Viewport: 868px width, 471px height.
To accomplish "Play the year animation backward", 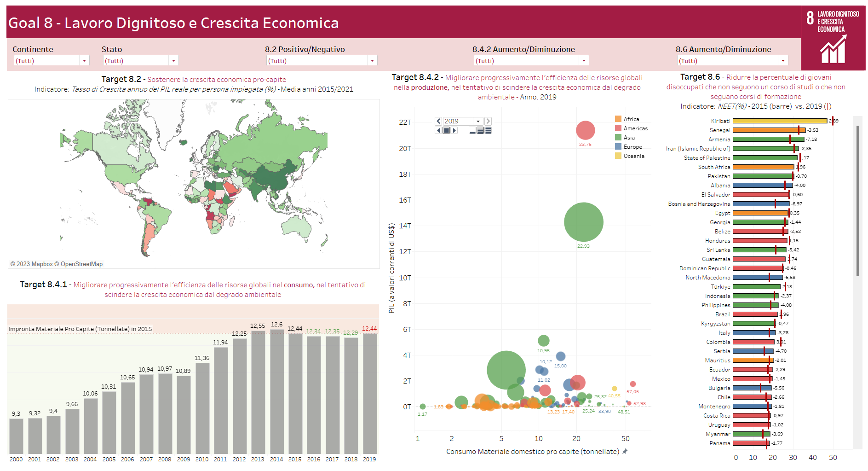I will [x=438, y=131].
